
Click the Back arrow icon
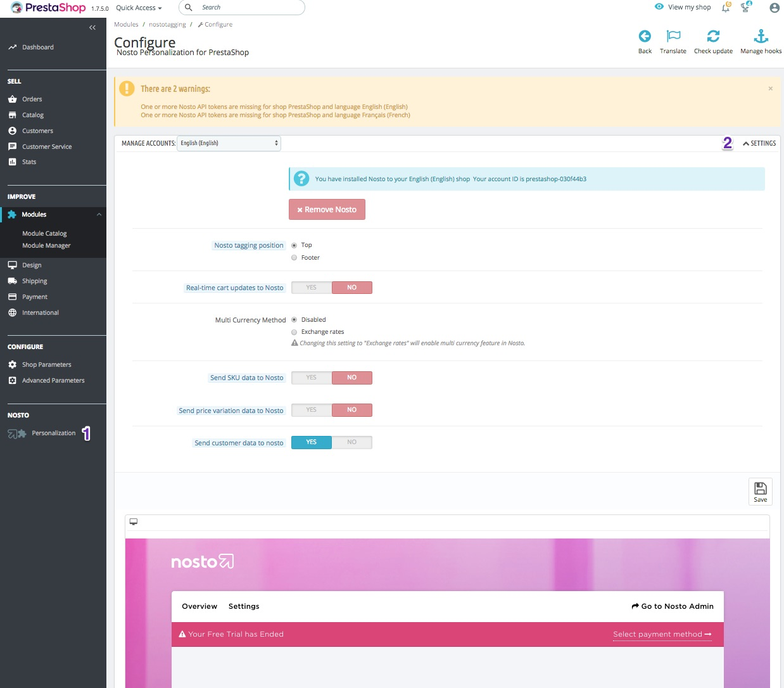645,36
